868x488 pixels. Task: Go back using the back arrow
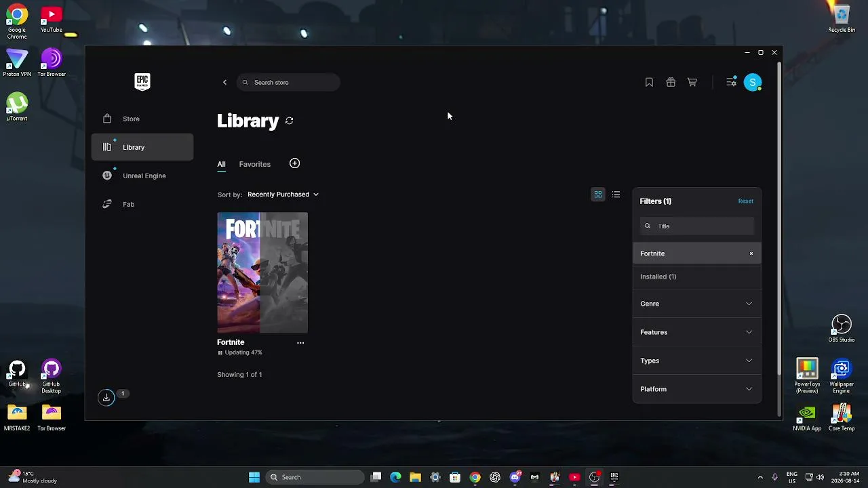click(225, 83)
